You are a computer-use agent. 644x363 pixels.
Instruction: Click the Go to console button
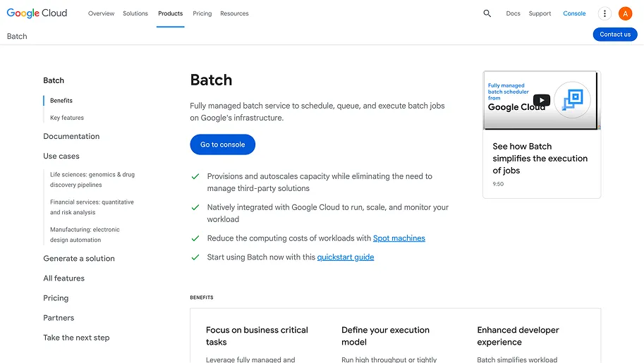coord(223,144)
